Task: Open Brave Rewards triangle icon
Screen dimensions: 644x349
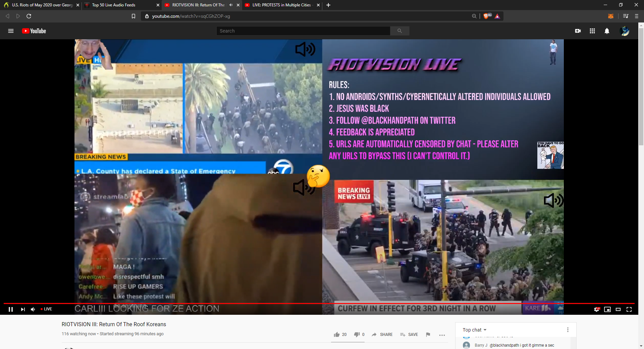Action: click(497, 16)
